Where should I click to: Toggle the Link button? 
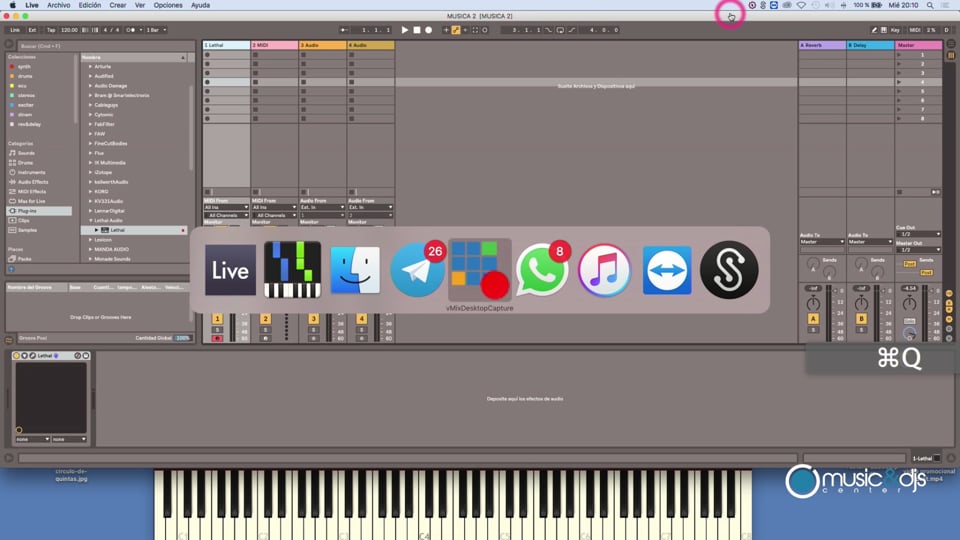[15, 30]
